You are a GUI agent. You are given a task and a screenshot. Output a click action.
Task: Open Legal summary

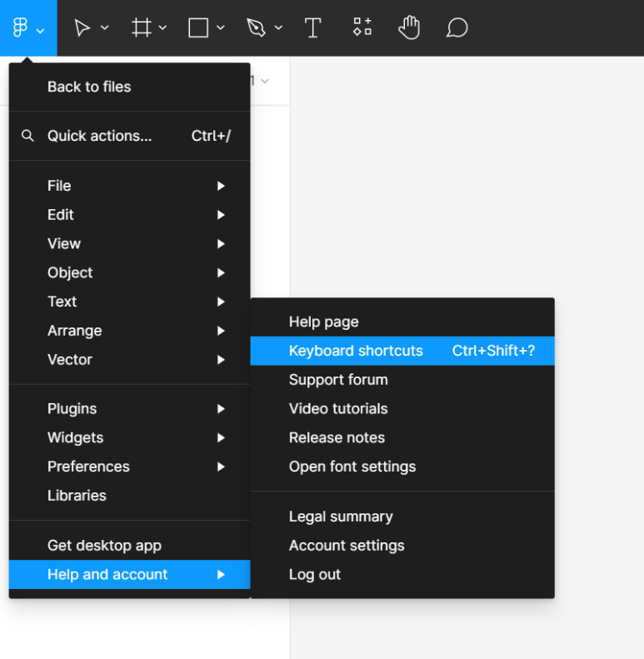pyautogui.click(x=402, y=517)
